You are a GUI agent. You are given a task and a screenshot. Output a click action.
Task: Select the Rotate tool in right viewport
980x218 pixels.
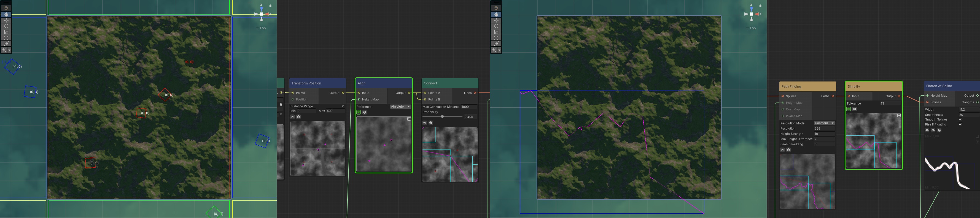[x=496, y=26]
